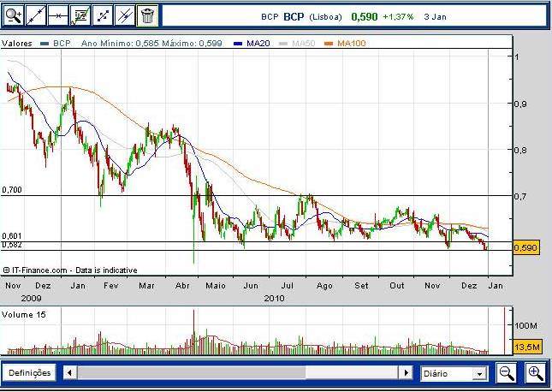Click the yellow 0,590 current price tag
The image size is (552, 392).
[x=526, y=247]
